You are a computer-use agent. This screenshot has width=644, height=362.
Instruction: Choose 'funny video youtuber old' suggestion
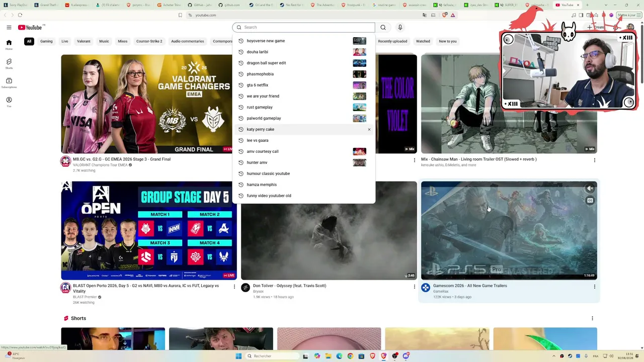(x=304, y=196)
